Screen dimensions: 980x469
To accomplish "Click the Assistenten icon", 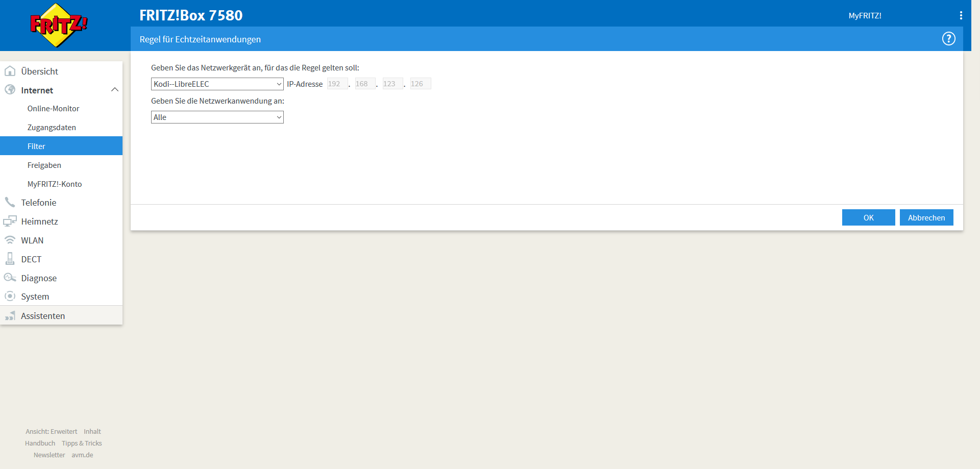I will pyautogui.click(x=10, y=315).
